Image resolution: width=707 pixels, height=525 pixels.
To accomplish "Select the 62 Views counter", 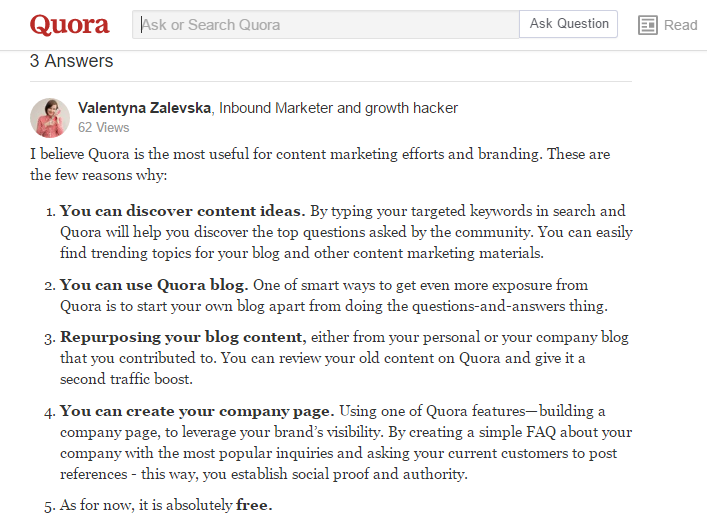I will click(104, 128).
